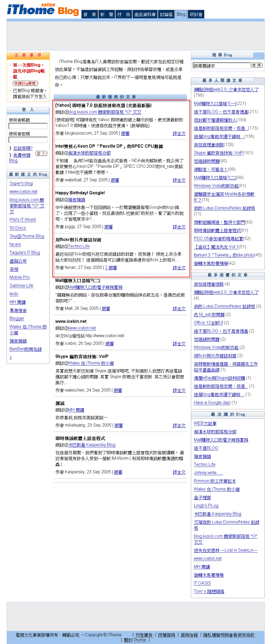271x644 pixels.
Task: Open the Mobile Pro blog link
Action: tap(20, 277)
